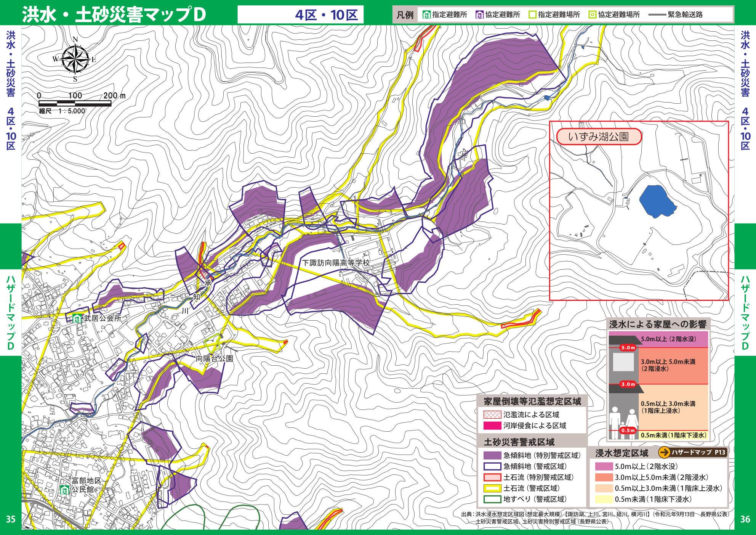Click the shelter icon beside 富部地区公民館

65,490
